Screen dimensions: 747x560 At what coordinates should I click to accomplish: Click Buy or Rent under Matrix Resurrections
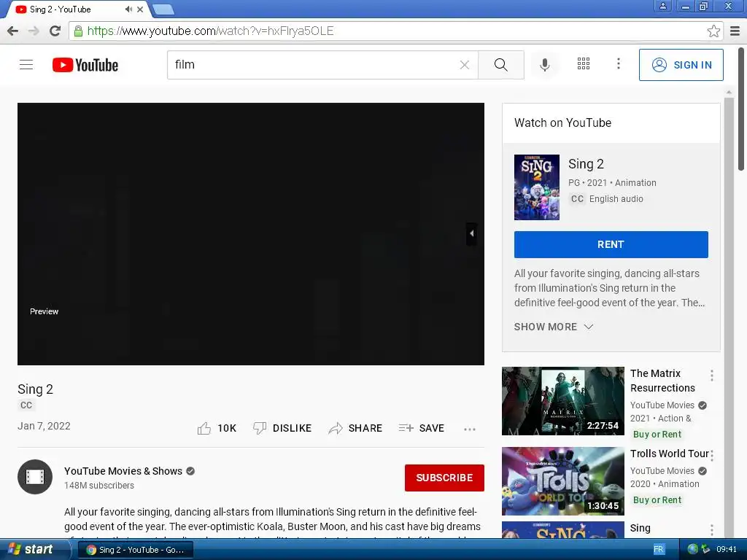(x=657, y=435)
